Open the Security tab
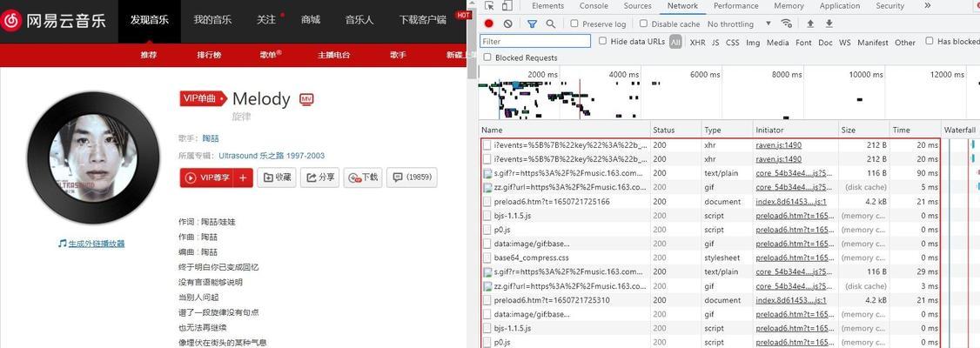The height and width of the screenshot is (348, 980). 890,5
